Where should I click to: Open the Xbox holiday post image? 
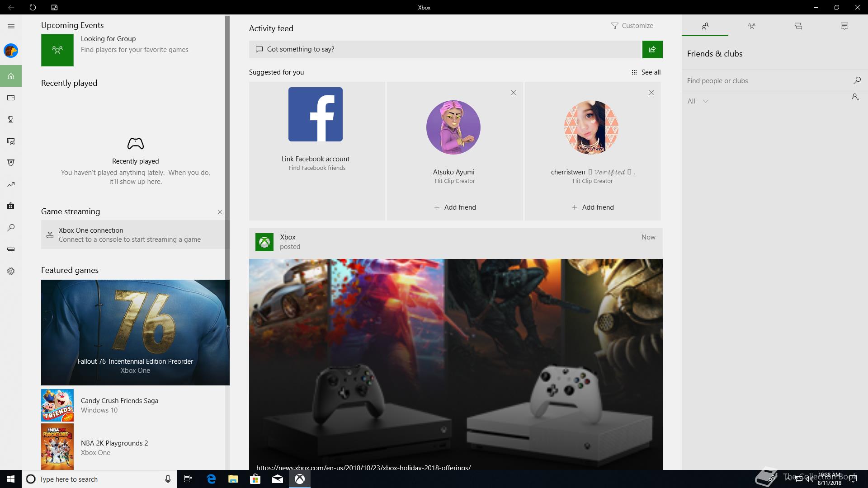[x=456, y=364]
